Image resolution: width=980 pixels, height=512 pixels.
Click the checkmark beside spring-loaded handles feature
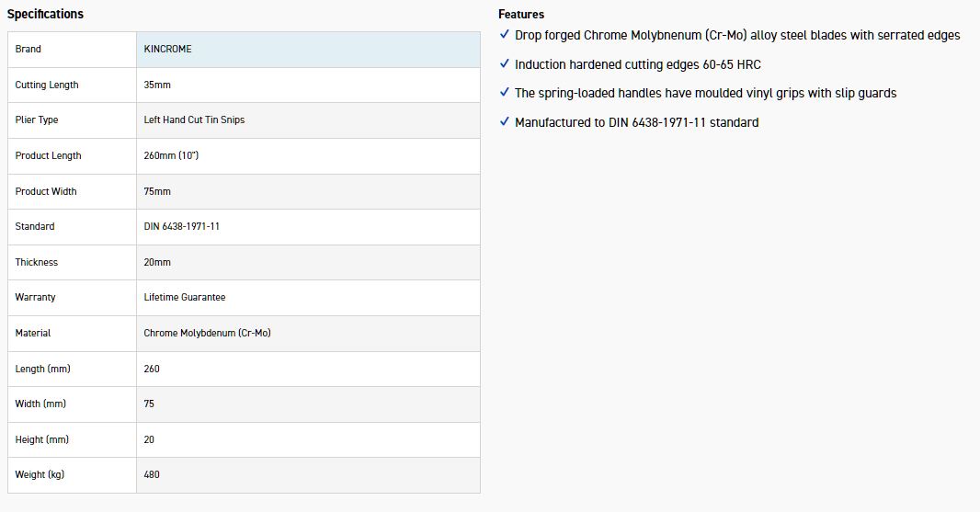click(504, 93)
